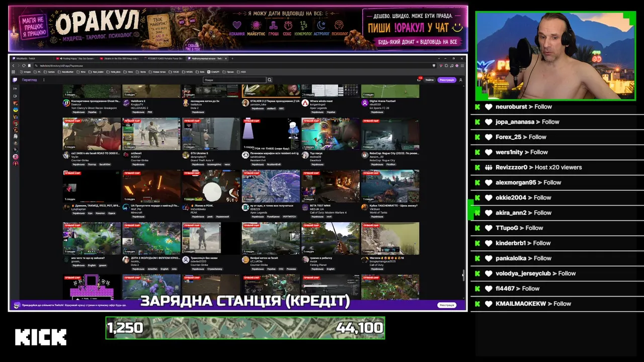Open the граємо в рибалку stream thumbnail

tap(331, 238)
